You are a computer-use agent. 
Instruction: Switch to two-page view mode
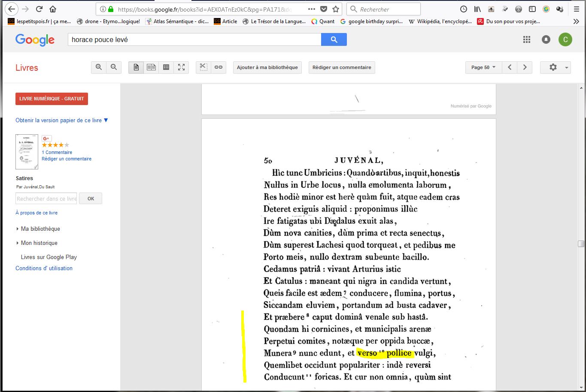(151, 67)
